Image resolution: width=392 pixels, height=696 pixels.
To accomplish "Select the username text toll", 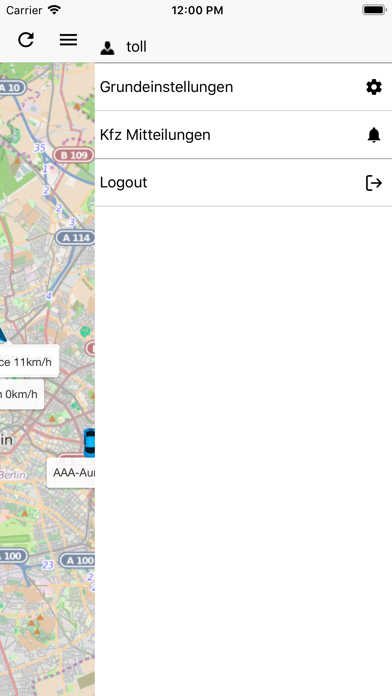I will click(136, 47).
